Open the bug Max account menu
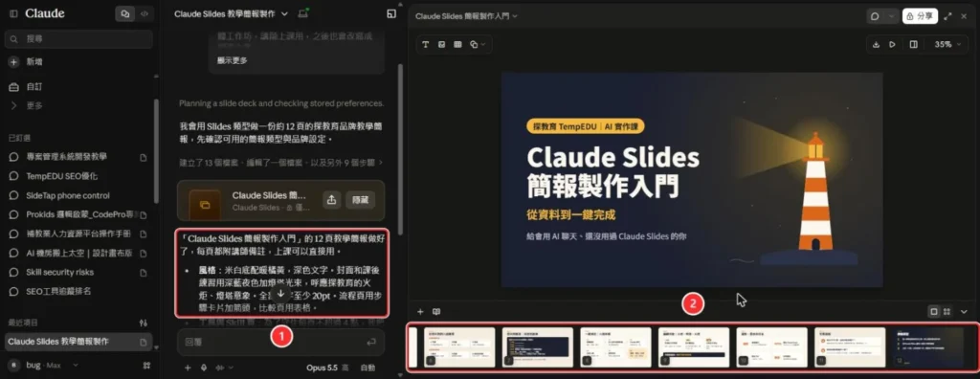Image resolution: width=980 pixels, height=379 pixels. [x=44, y=365]
